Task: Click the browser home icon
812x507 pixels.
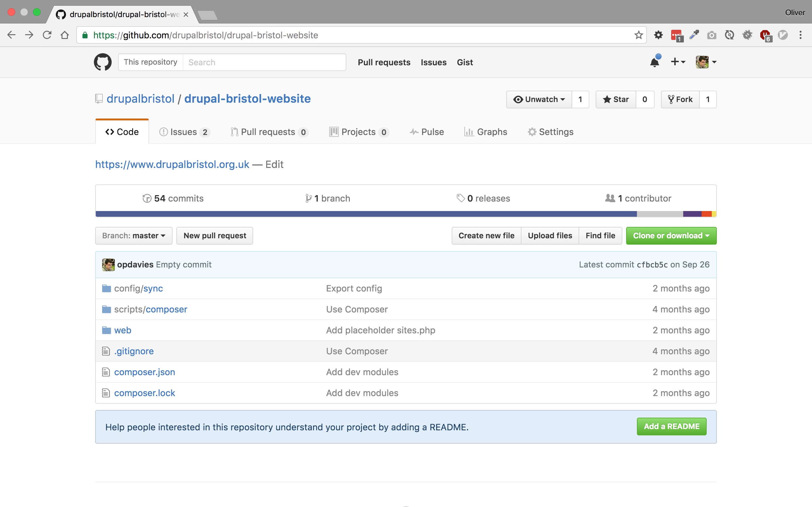Action: 65,35
